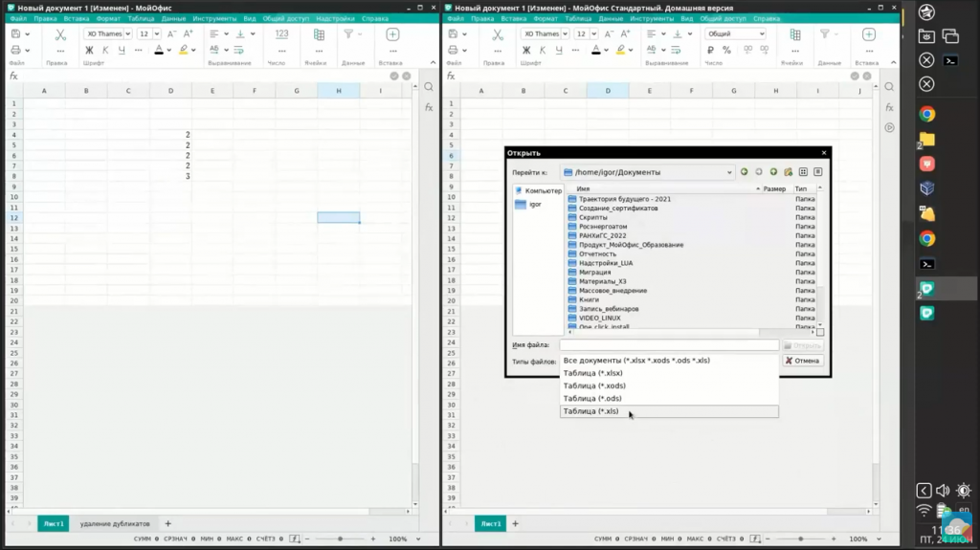Viewport: 980px width, 550px height.
Task: Select folder Скрипты in file list
Action: pos(593,217)
